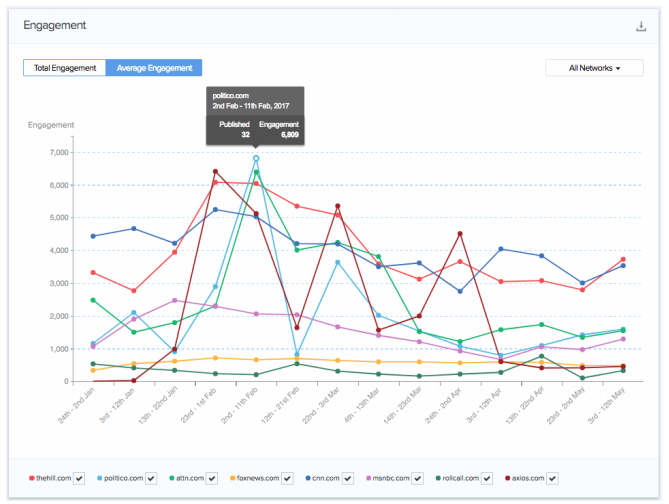This screenshot has width=669, height=504.
Task: Toggle the politico.com checkbox
Action: [x=151, y=479]
